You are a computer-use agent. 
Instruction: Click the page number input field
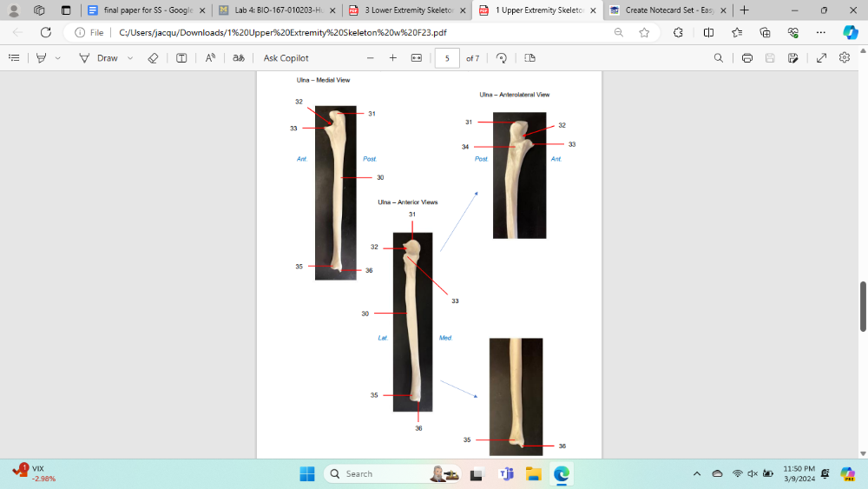(447, 58)
